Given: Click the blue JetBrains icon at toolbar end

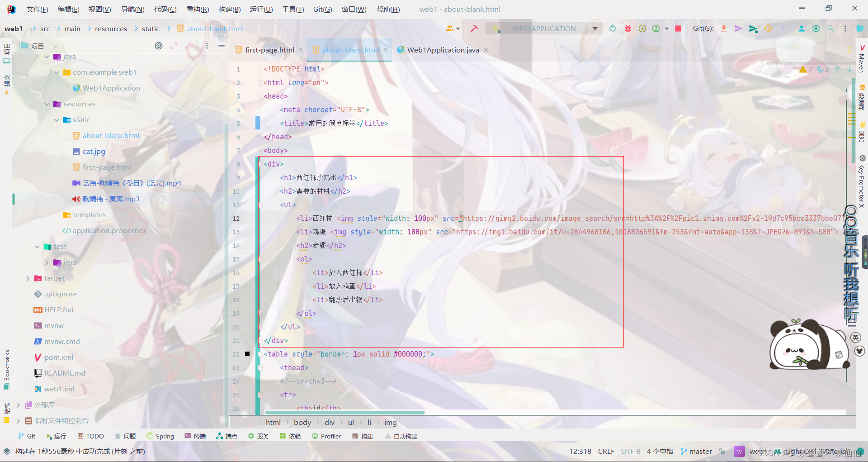Looking at the screenshot, I should [860, 29].
